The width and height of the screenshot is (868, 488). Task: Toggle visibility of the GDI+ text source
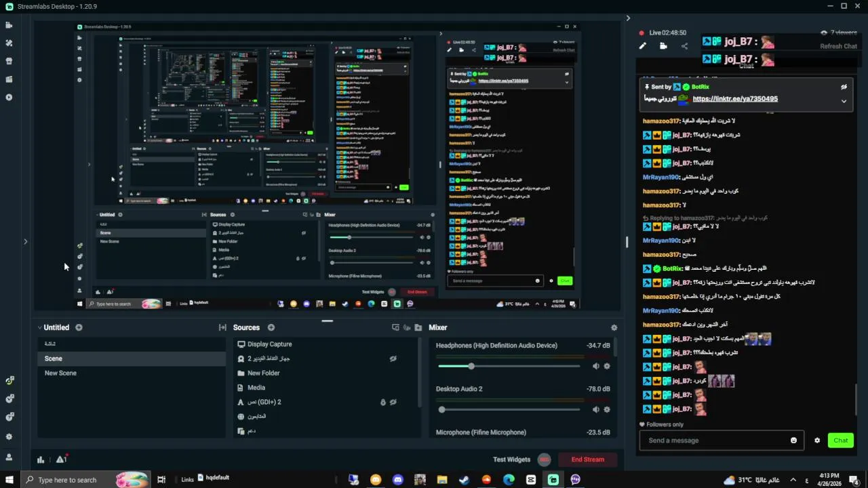pos(393,402)
